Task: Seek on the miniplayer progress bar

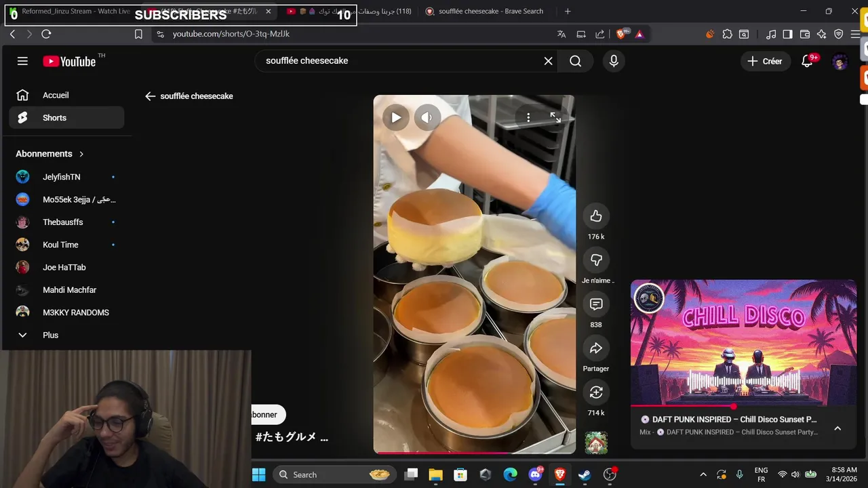Action: 743,407
